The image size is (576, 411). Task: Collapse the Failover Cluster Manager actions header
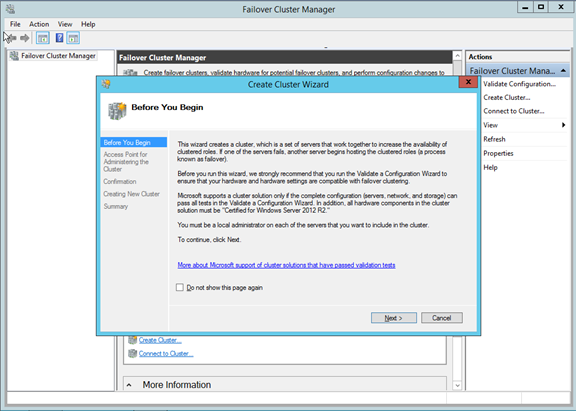click(563, 71)
